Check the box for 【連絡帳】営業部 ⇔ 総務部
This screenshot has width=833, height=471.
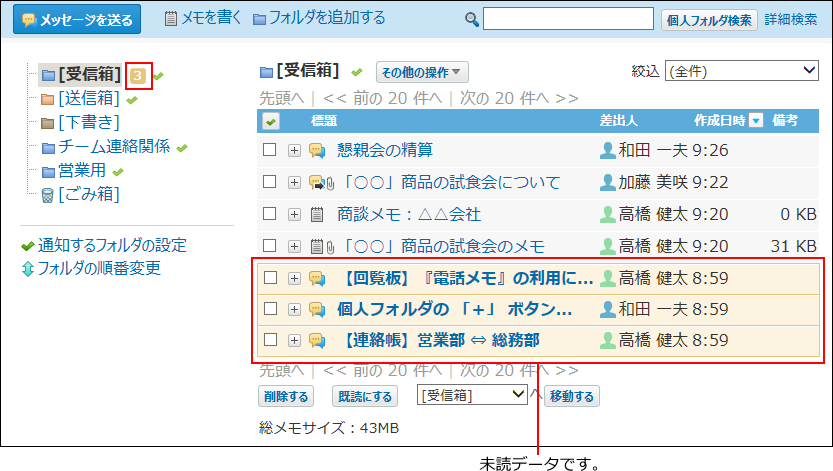pos(270,339)
